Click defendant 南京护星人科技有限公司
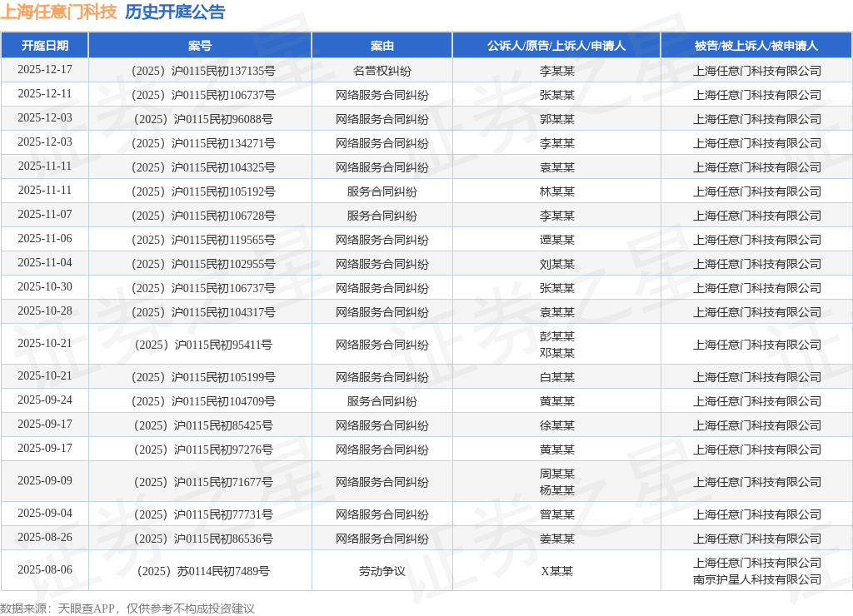853x616 pixels. tap(756, 579)
